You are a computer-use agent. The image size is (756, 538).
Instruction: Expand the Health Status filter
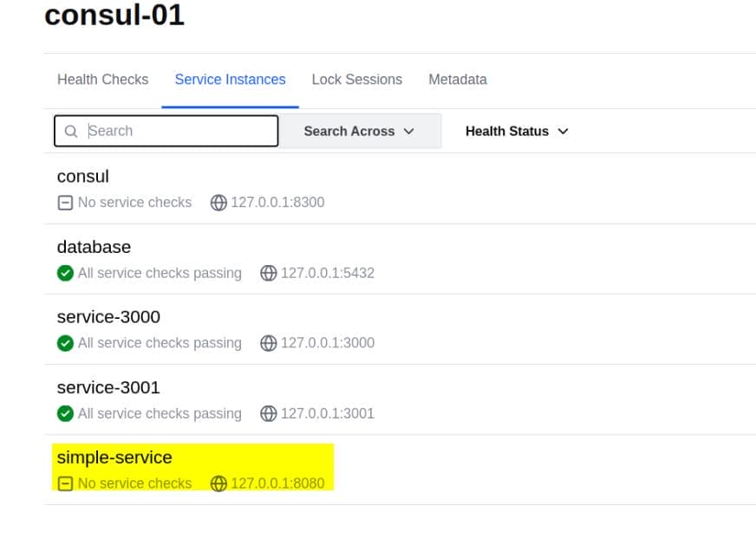pyautogui.click(x=517, y=131)
